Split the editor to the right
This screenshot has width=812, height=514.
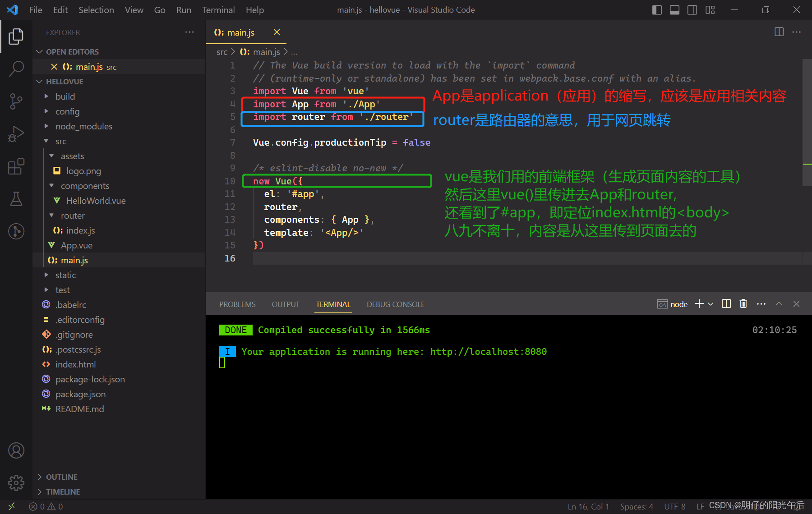(779, 32)
